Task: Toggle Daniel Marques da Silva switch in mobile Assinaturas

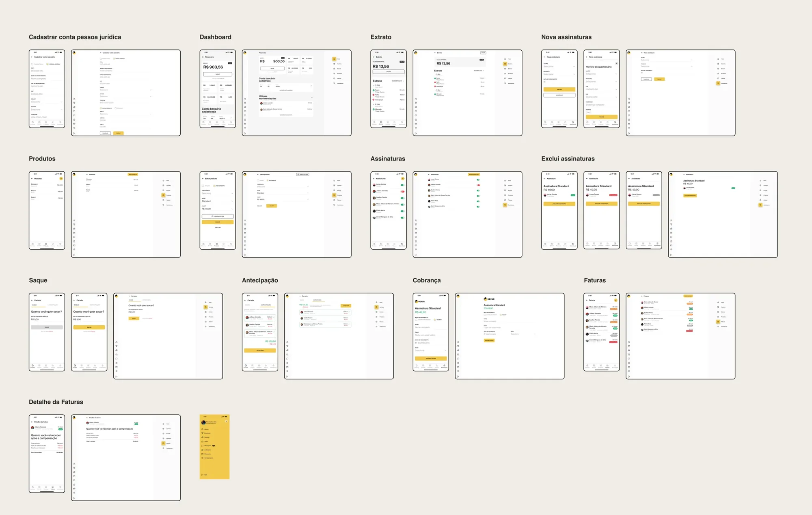Action: [403, 218]
